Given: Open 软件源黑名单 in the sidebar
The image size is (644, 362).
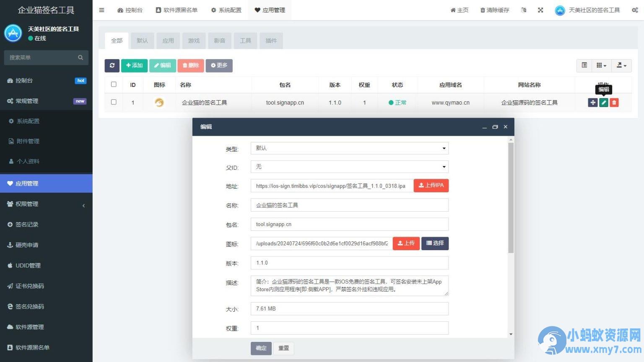Looking at the screenshot, I should coord(46,348).
